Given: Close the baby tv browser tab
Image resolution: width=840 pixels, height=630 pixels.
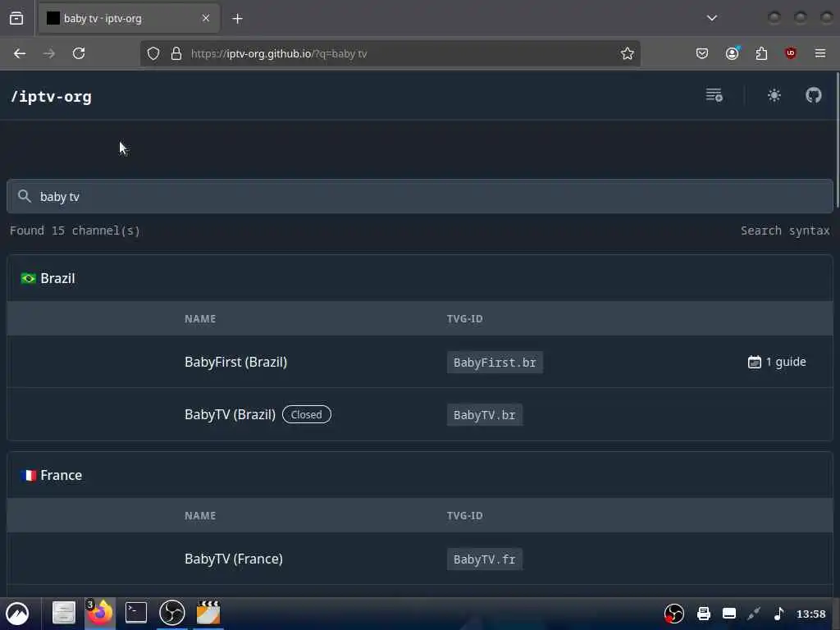Looking at the screenshot, I should coord(206,18).
